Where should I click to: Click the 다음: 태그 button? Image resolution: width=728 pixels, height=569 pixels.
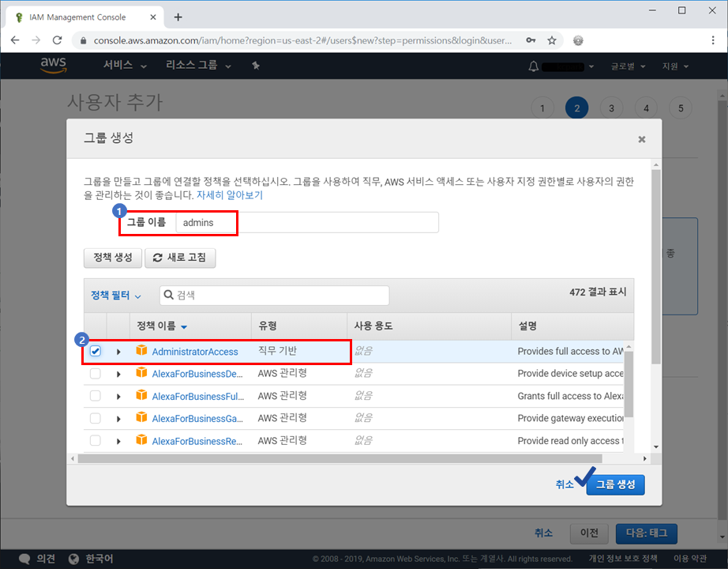coord(647,533)
